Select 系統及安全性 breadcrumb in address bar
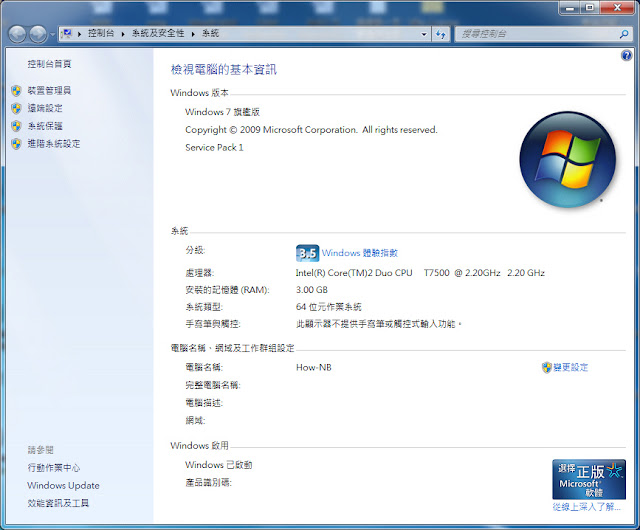The width and height of the screenshot is (640, 530). tap(158, 33)
